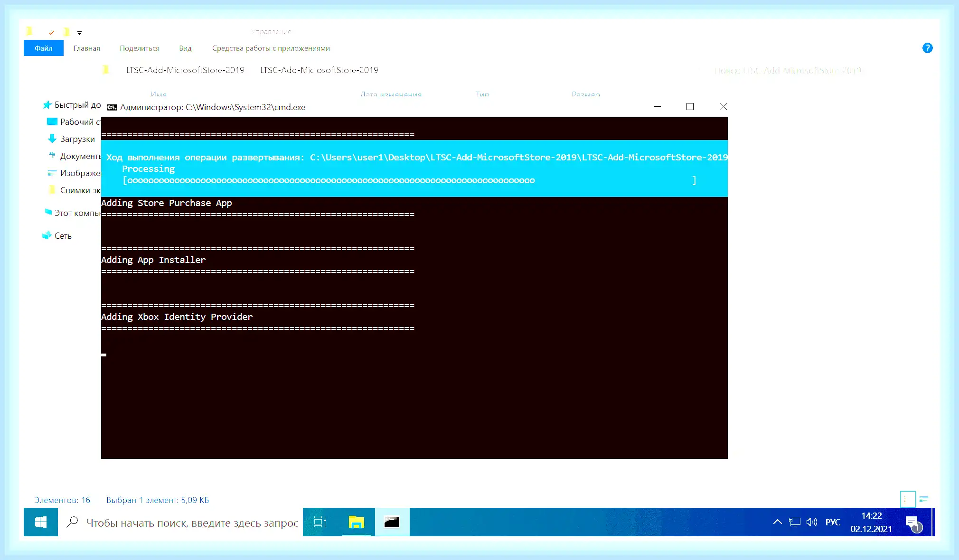Show hidden tray icons chevron
959x560 pixels.
click(777, 522)
